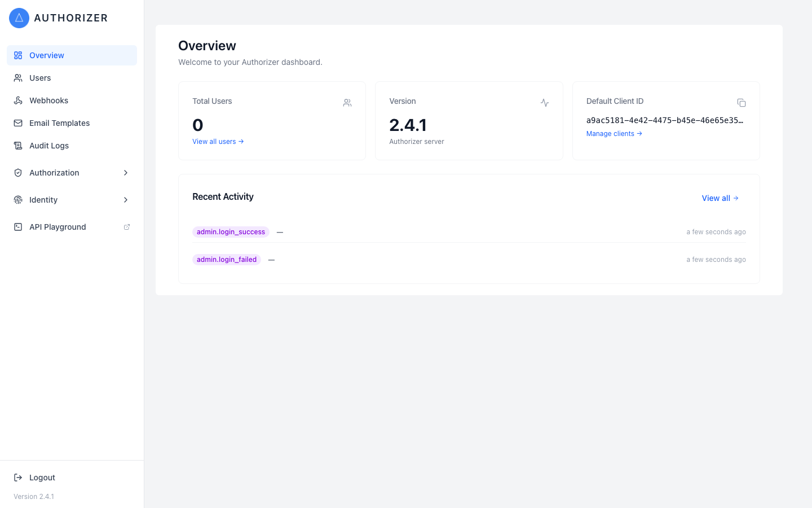Expand the Authorization section chevron
The height and width of the screenshot is (508, 812).
click(126, 173)
